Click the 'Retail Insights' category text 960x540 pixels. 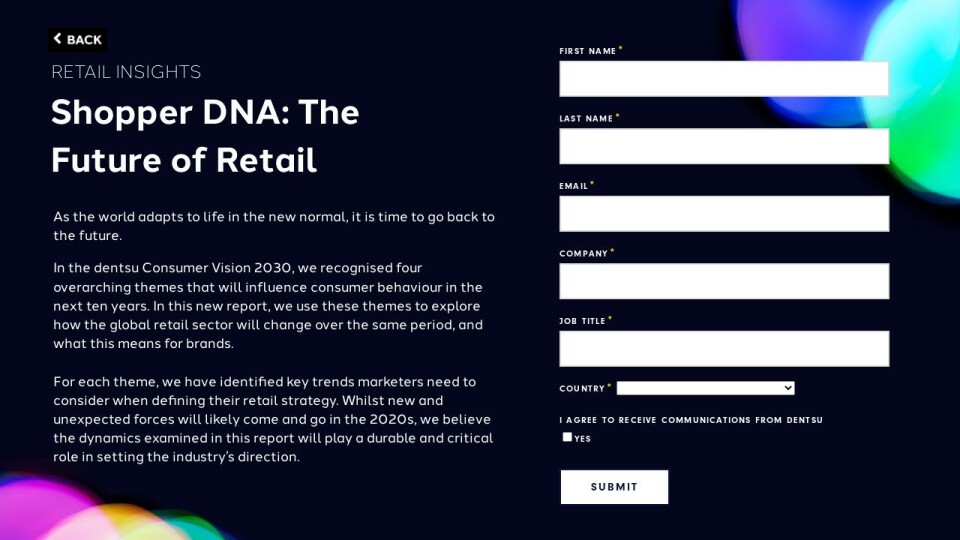click(126, 72)
